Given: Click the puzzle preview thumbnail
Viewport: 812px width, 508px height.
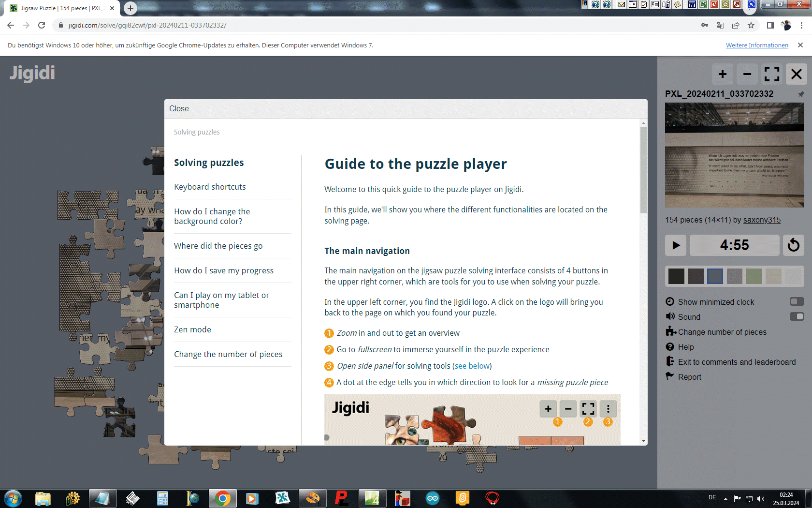Looking at the screenshot, I should click(x=735, y=155).
